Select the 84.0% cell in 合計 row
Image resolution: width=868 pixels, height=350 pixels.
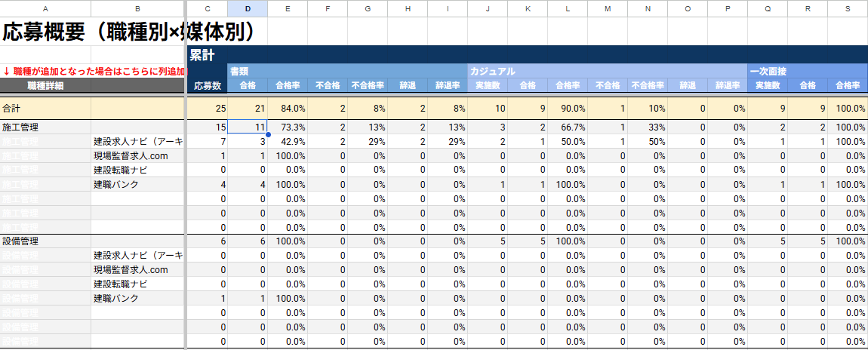288,109
